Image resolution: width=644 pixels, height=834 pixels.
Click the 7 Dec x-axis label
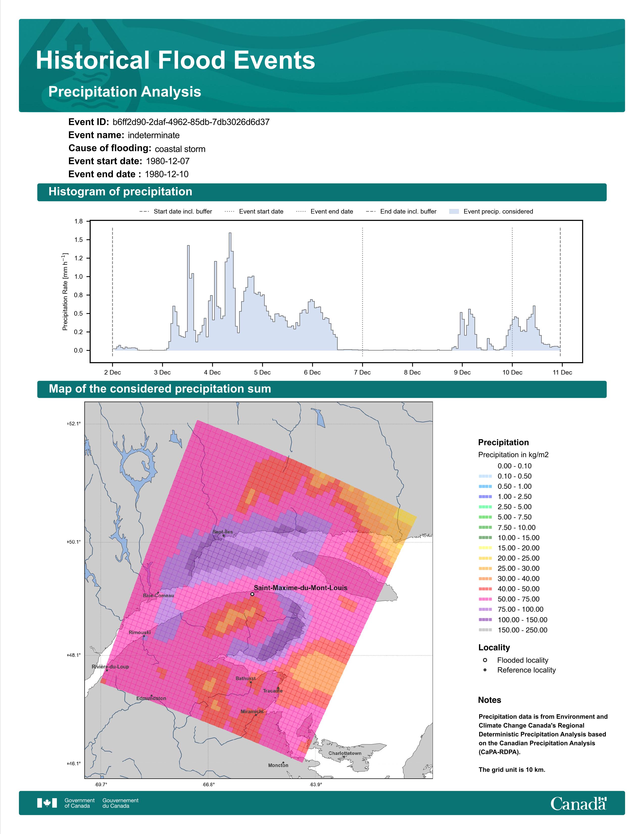point(362,372)
